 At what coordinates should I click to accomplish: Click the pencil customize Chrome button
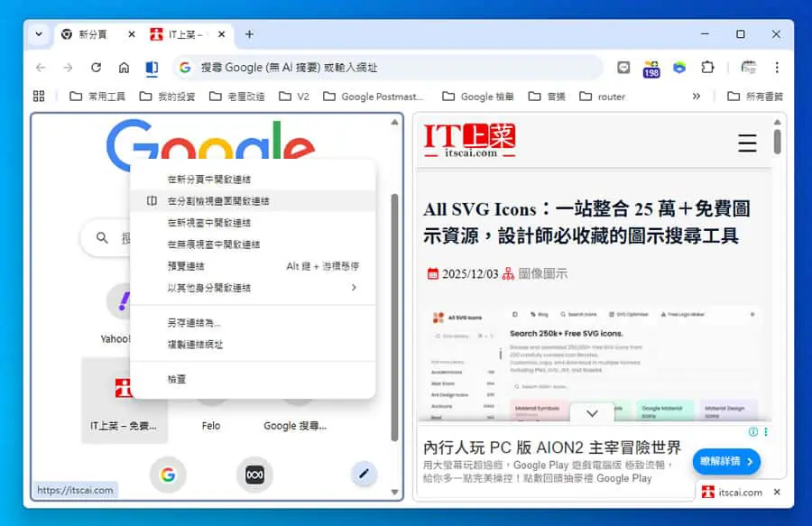tap(364, 473)
